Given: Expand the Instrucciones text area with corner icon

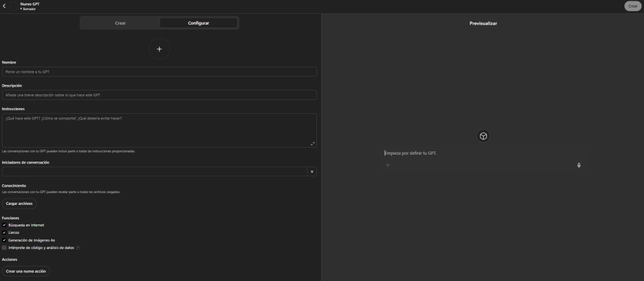Looking at the screenshot, I should (x=313, y=143).
